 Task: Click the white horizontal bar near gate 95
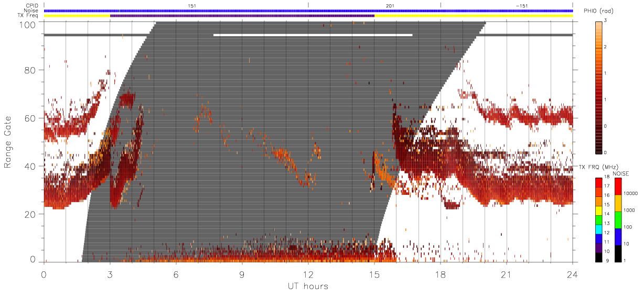point(313,35)
